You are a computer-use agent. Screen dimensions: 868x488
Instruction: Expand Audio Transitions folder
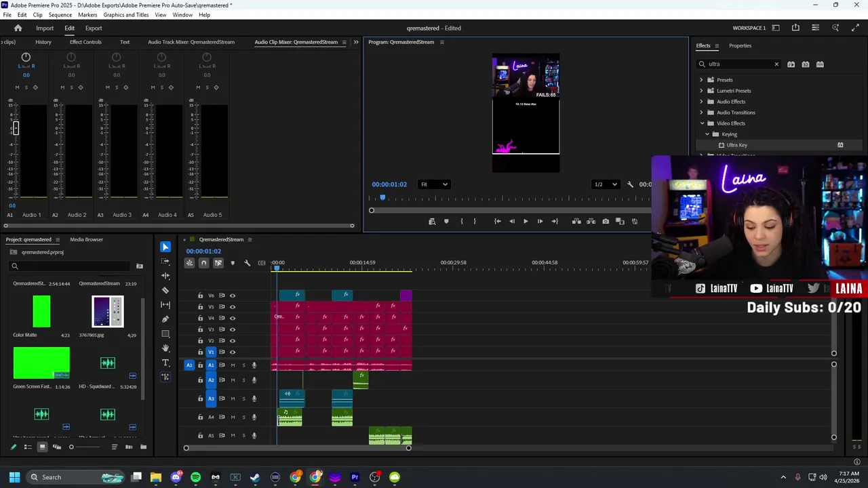[702, 113]
